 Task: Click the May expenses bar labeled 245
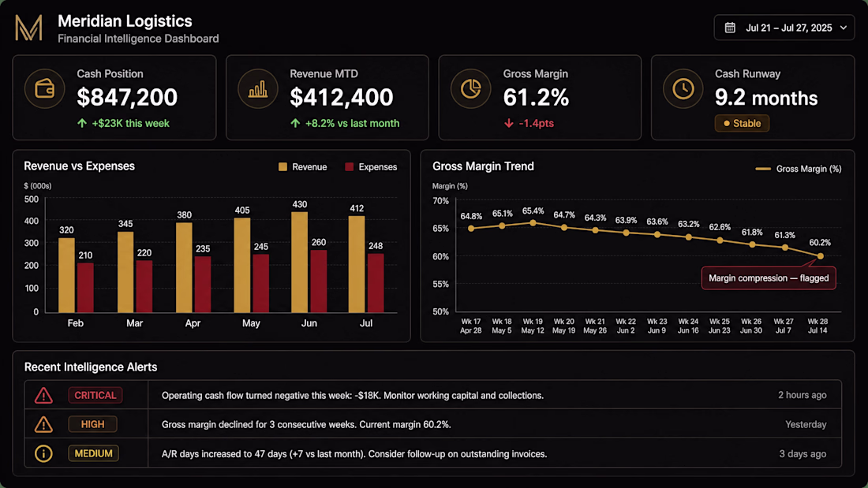pyautogui.click(x=260, y=284)
